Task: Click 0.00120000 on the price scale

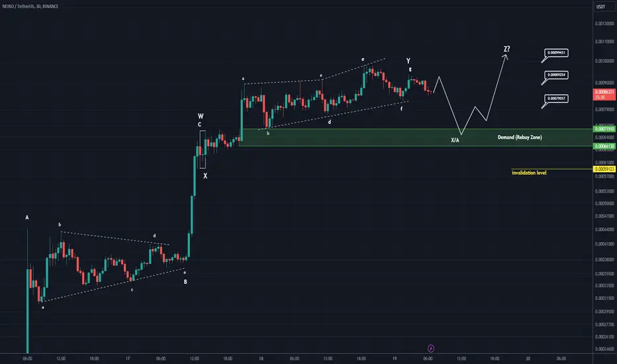Action: (x=604, y=24)
